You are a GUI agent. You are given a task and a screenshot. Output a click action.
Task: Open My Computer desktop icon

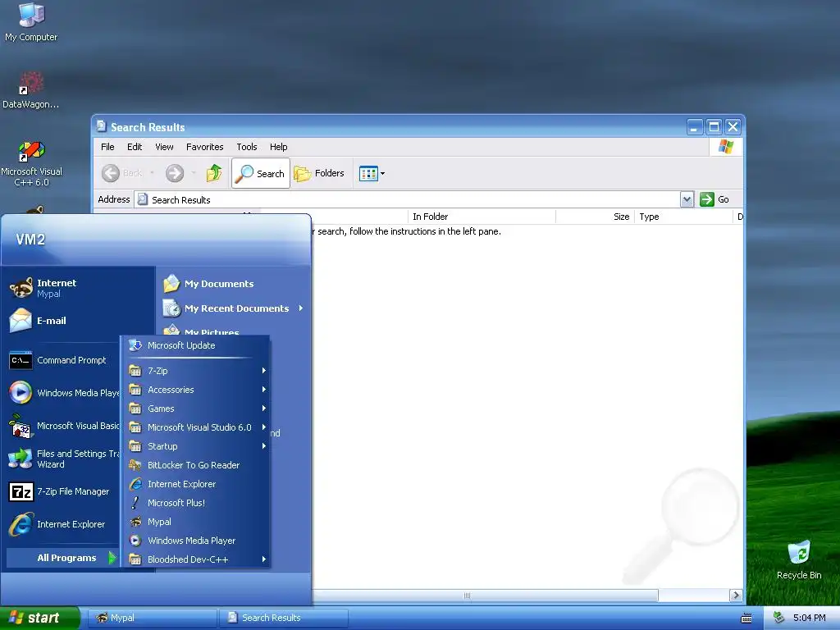coord(31,22)
